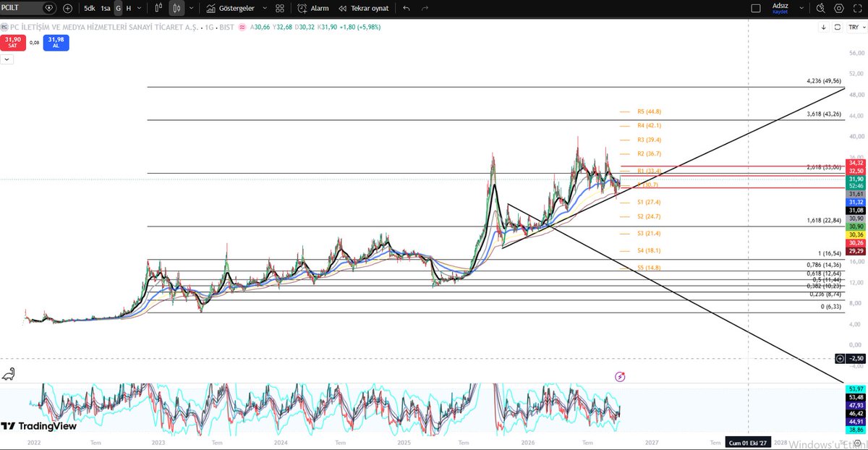
Task: Click the plus icon beside -2,50 label
Action: tap(839, 358)
